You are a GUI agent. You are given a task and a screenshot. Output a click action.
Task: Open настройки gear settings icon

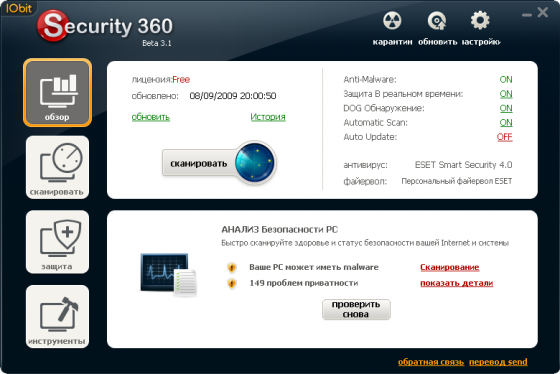[480, 21]
